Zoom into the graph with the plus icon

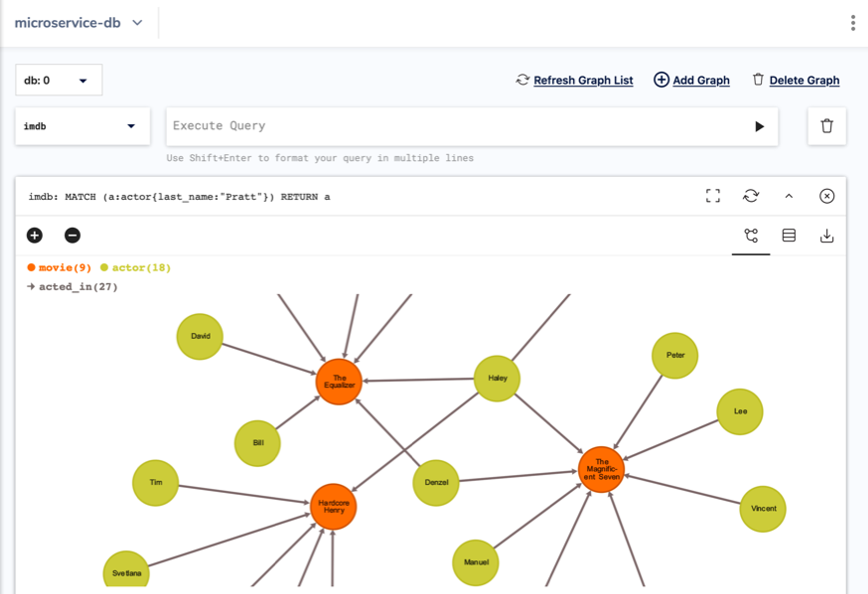point(35,235)
